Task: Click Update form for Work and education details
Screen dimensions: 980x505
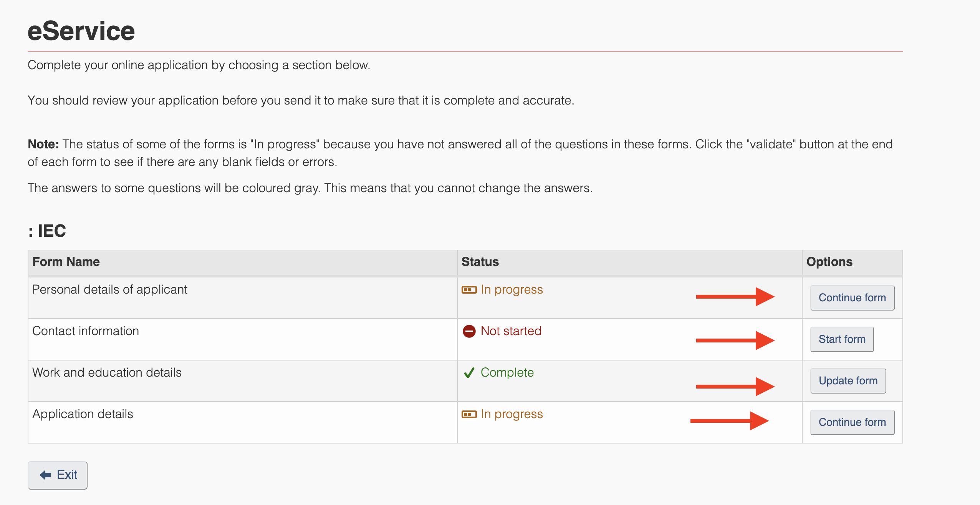Action: coord(848,380)
